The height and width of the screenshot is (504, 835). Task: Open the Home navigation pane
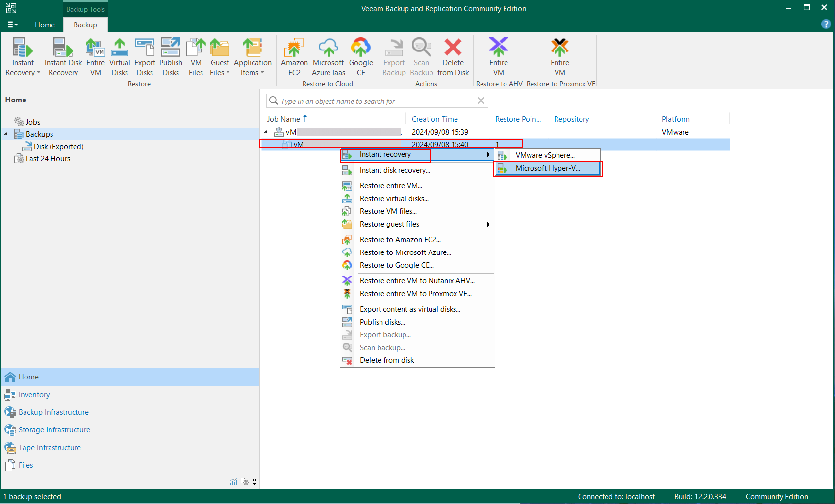(130, 377)
